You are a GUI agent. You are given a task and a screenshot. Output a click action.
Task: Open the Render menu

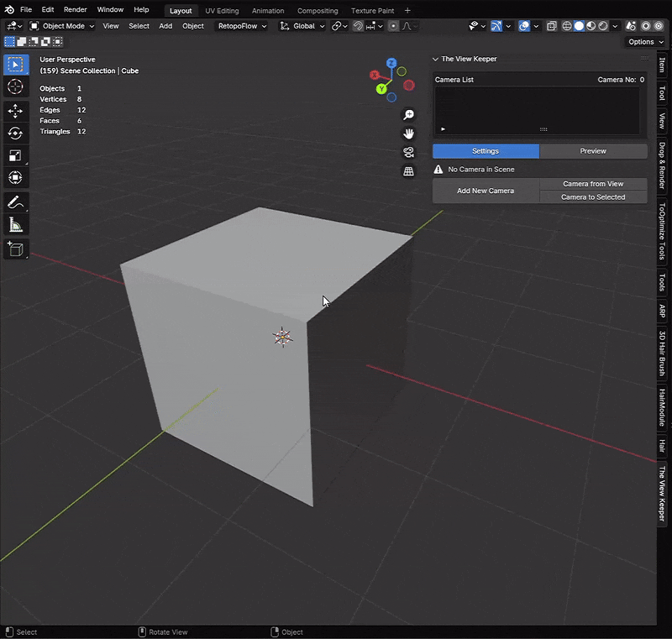(75, 9)
